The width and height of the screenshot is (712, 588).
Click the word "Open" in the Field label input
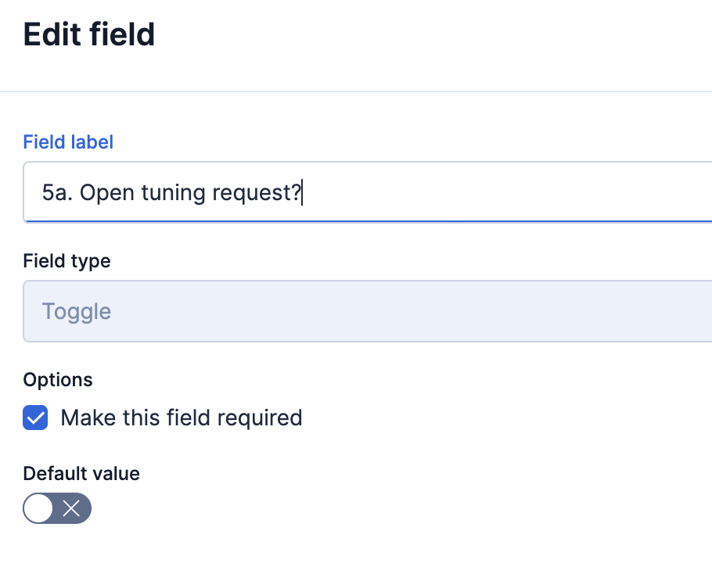107,192
